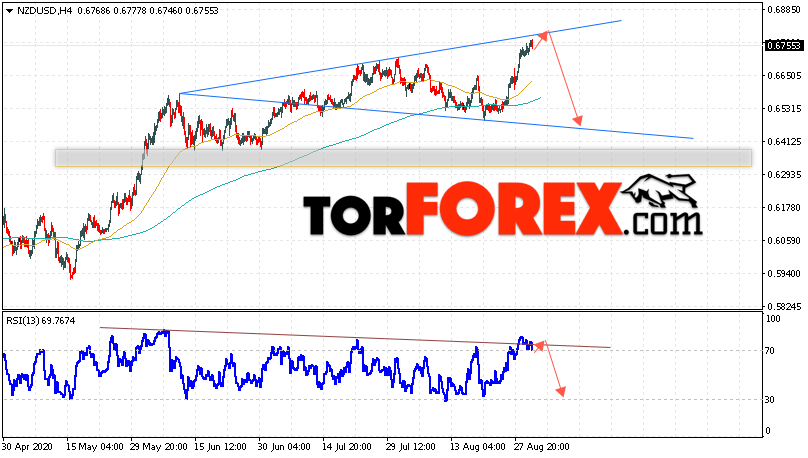Click the 0.58245 price axis label
The image size is (808, 458).
[784, 307]
